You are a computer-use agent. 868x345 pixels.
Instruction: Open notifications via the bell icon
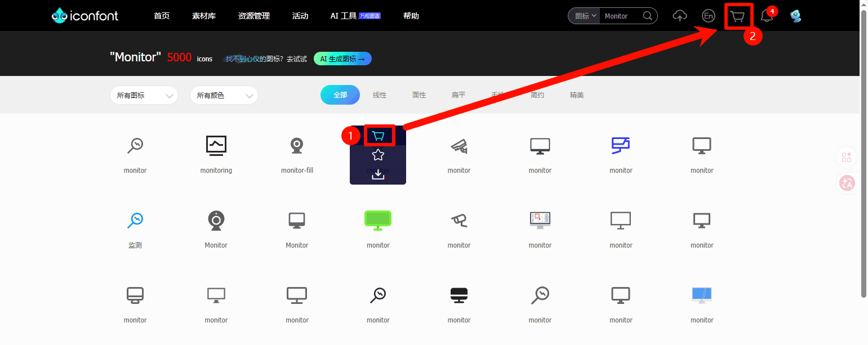(766, 15)
